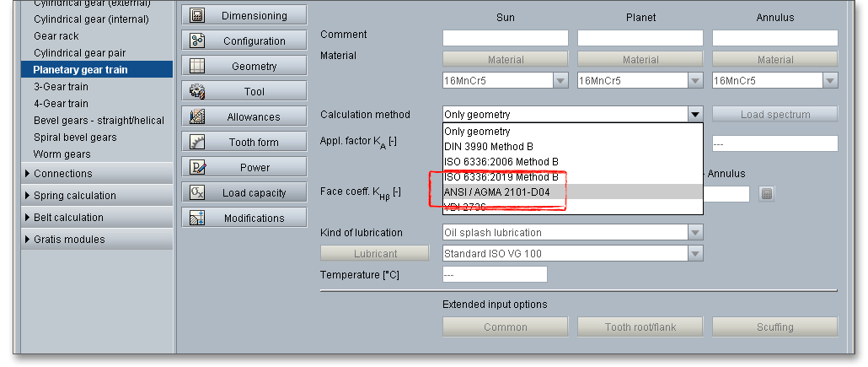The height and width of the screenshot is (367, 868).
Task: Click the Configuration icon button
Action: [197, 40]
